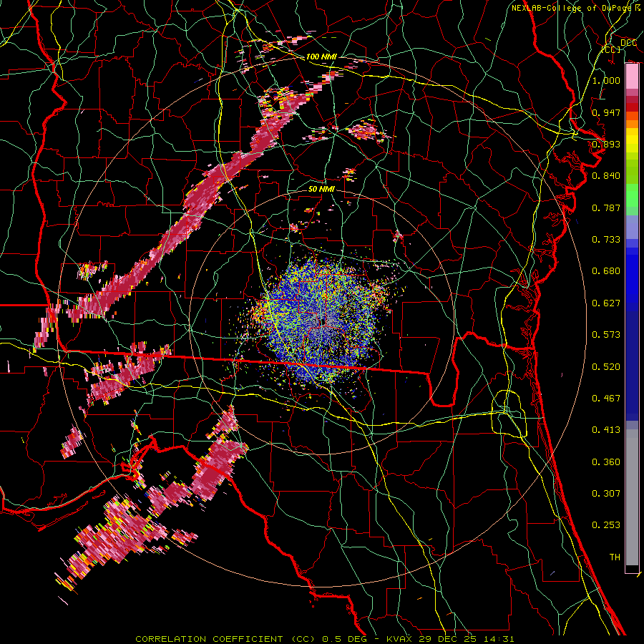Click the 1.000 value on color scale

[x=606, y=80]
